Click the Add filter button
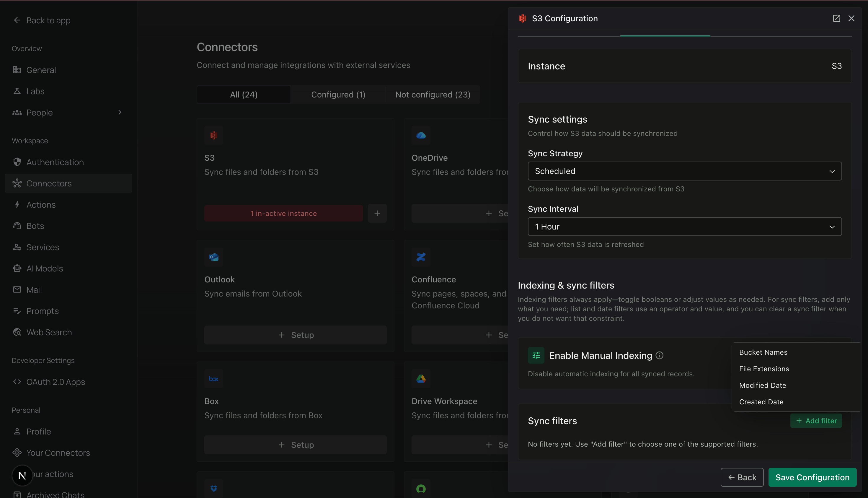Image resolution: width=868 pixels, height=498 pixels. 816,421
